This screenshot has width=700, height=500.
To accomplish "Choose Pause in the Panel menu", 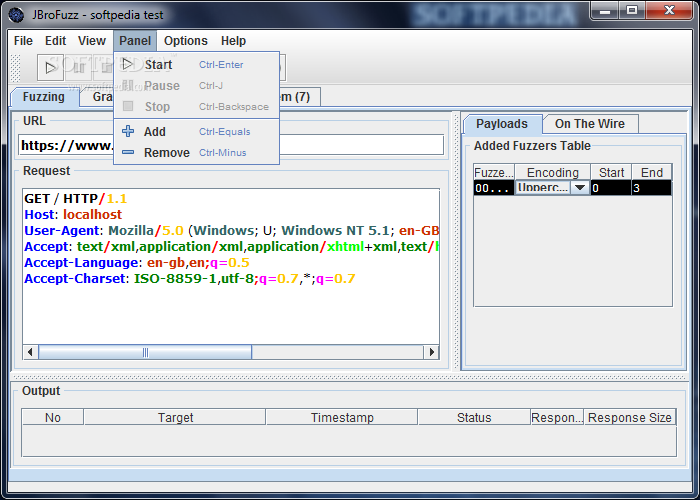I will click(x=196, y=85).
